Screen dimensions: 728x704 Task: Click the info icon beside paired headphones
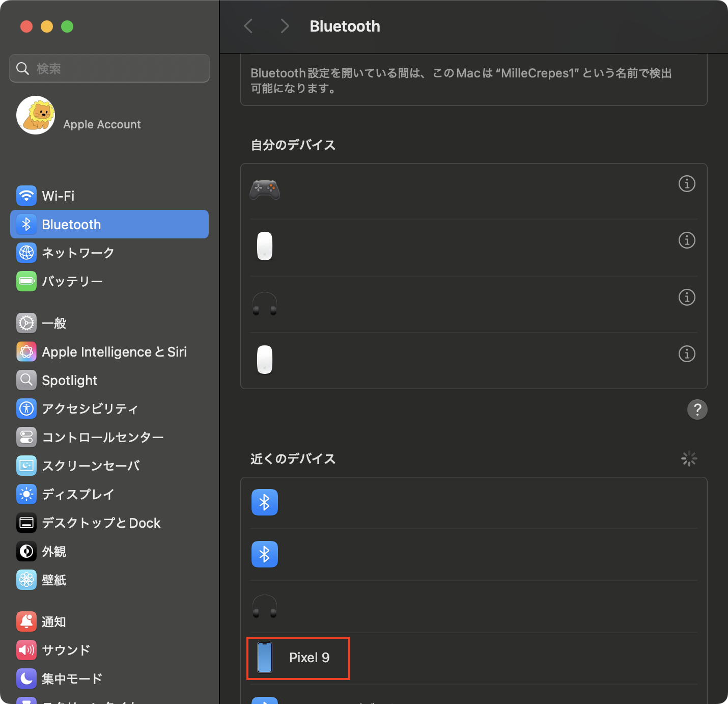pyautogui.click(x=687, y=297)
